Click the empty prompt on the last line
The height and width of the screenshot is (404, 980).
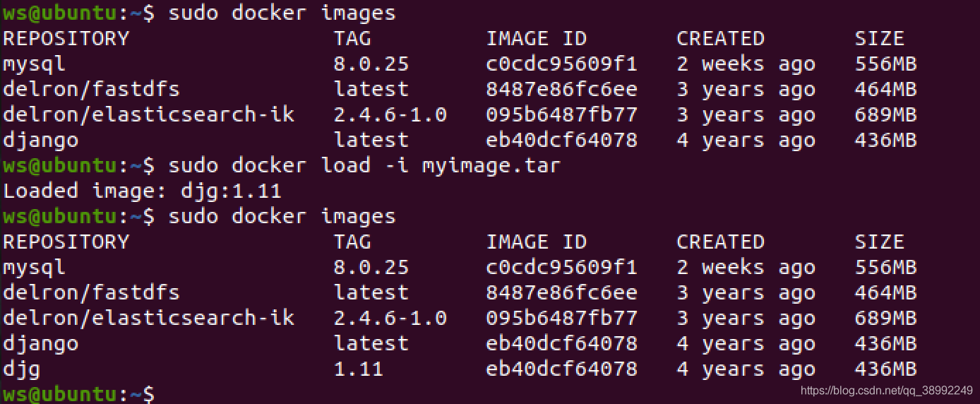coord(78,394)
